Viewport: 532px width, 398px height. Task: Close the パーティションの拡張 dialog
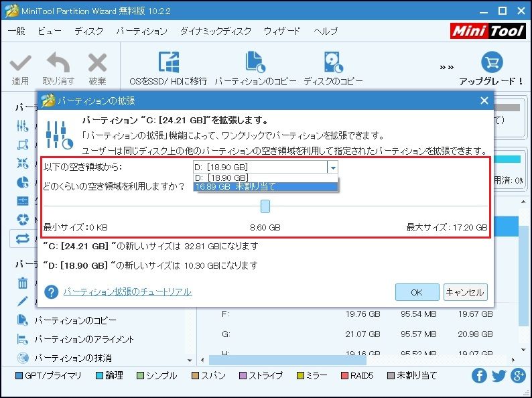coord(484,101)
